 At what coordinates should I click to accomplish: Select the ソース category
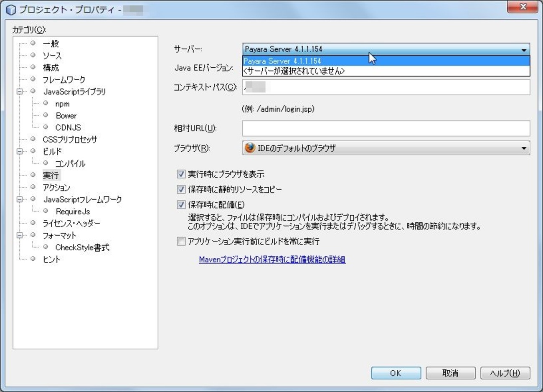[52, 56]
